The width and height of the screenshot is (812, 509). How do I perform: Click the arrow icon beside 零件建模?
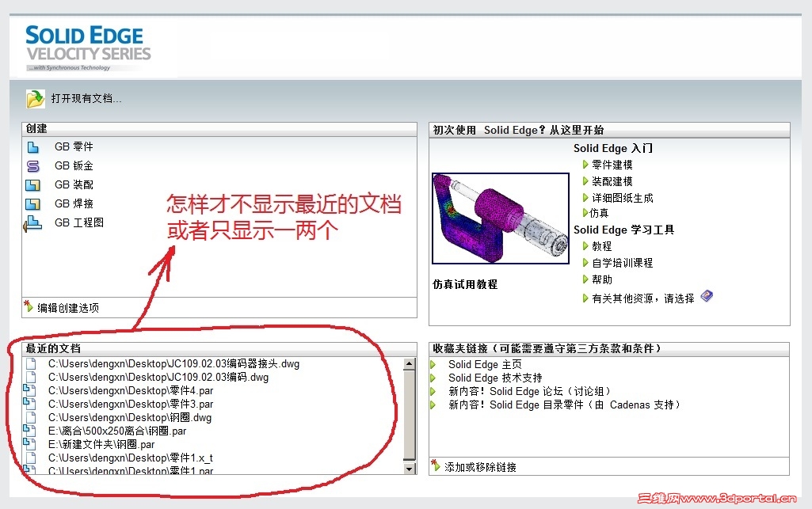click(585, 165)
